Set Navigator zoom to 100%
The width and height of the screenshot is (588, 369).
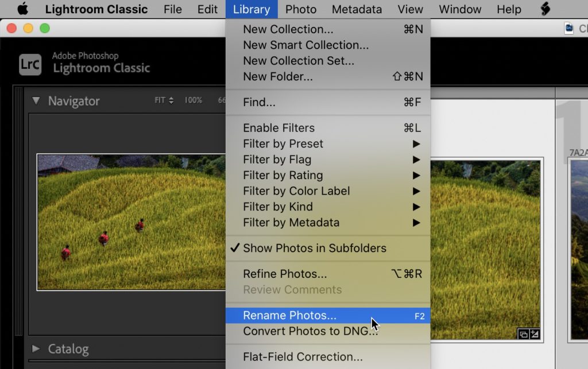point(193,100)
